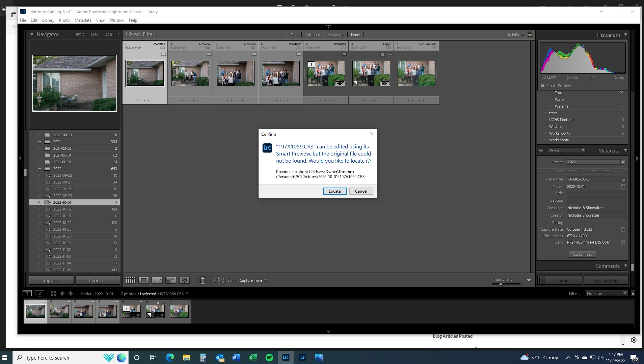Expand the 2021 folder

tap(39, 142)
